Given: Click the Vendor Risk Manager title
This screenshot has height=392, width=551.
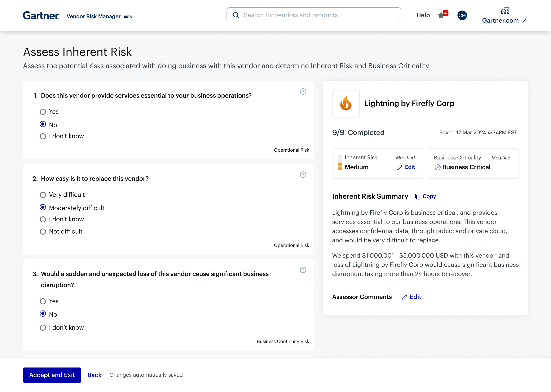Looking at the screenshot, I should click(93, 16).
